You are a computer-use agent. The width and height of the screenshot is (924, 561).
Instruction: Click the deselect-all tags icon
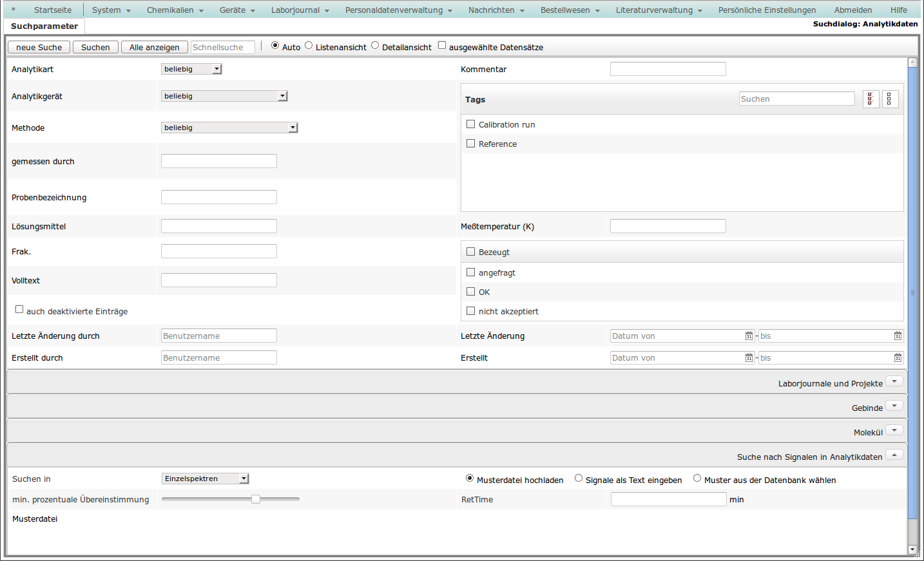pos(890,99)
